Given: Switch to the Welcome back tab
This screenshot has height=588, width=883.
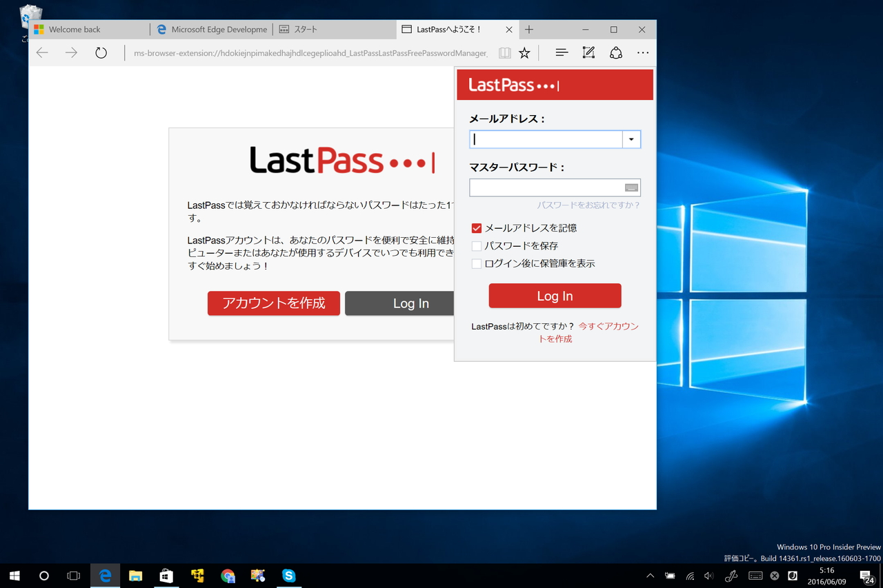Looking at the screenshot, I should [x=90, y=30].
